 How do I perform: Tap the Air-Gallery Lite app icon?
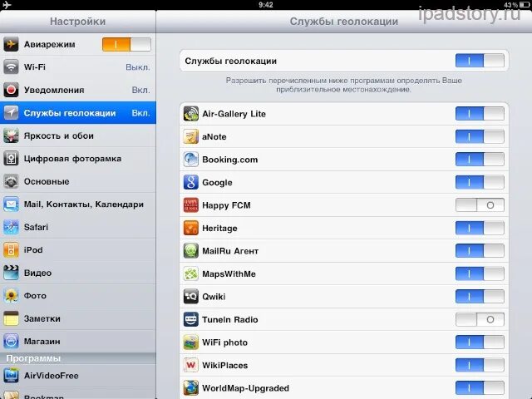click(190, 114)
